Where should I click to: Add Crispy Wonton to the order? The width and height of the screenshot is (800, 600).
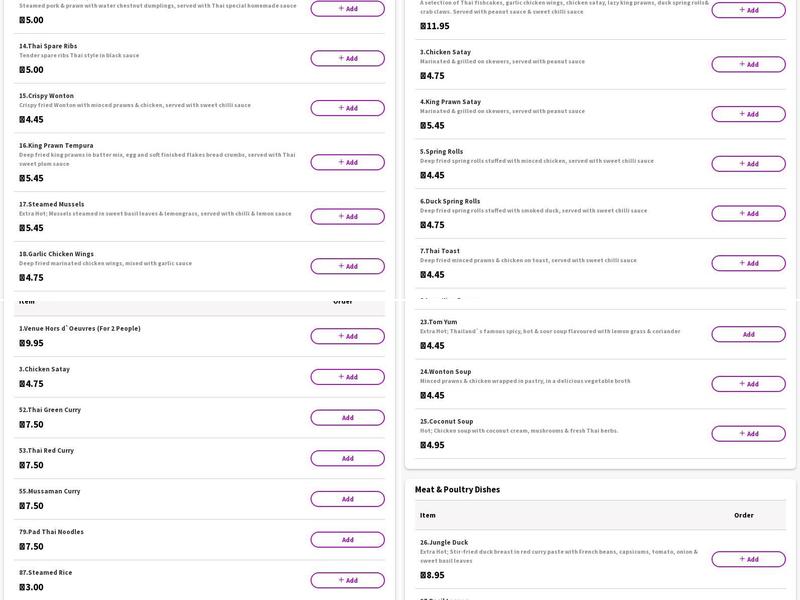point(347,108)
